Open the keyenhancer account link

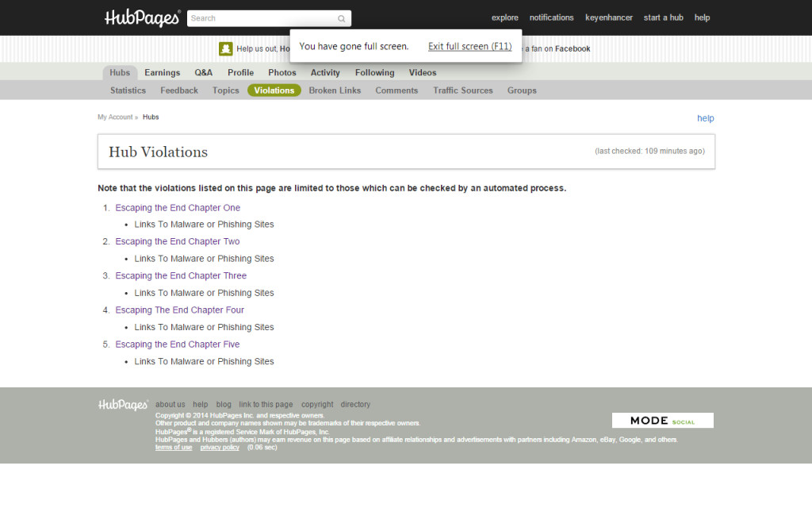[x=609, y=17]
